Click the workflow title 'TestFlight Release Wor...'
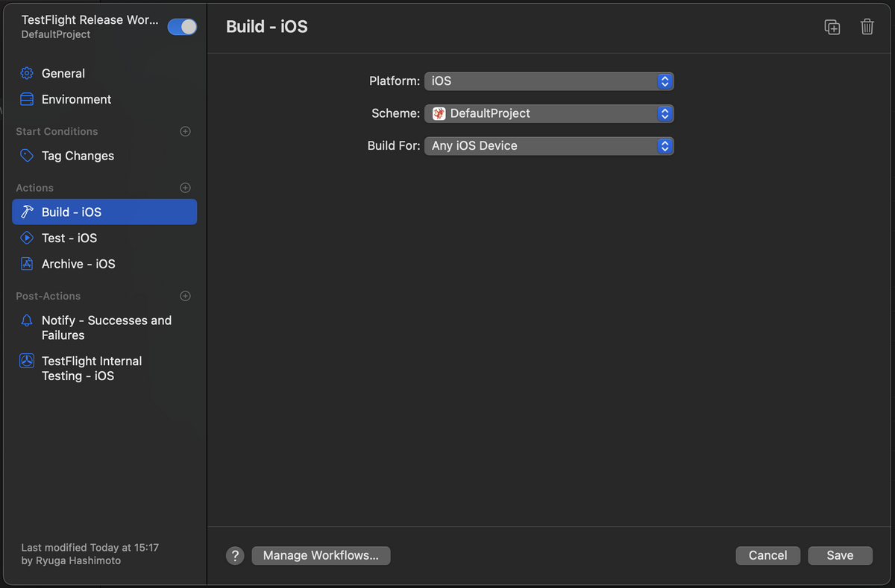Viewport: 895px width, 588px height. [90, 20]
